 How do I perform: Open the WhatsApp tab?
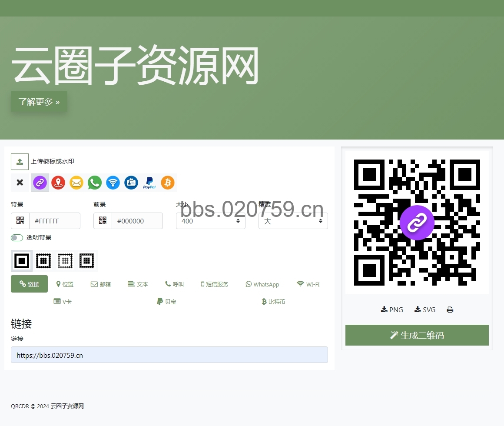coord(262,284)
